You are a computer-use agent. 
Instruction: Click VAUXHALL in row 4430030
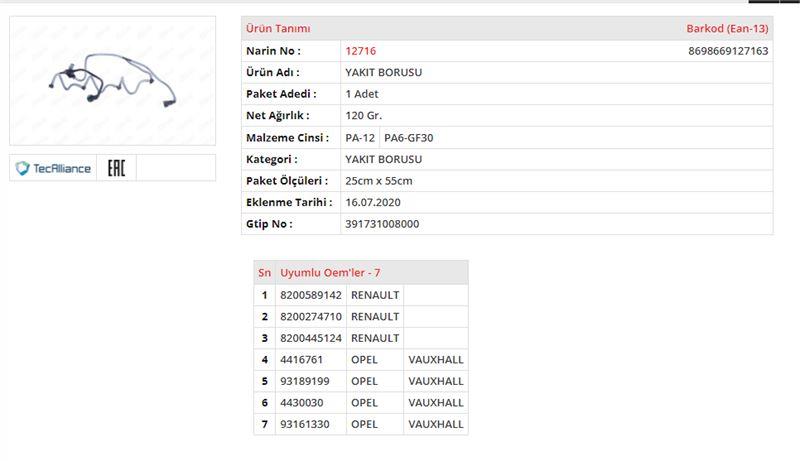pyautogui.click(x=436, y=402)
